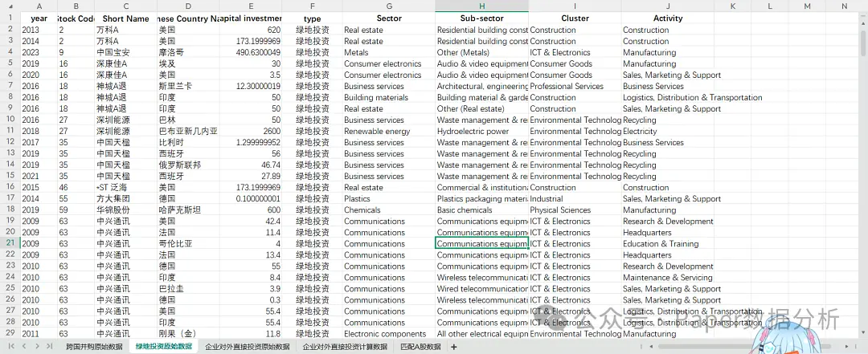Viewport: 868px width, 354px height.
Task: Select column C header
Action: (x=125, y=6)
